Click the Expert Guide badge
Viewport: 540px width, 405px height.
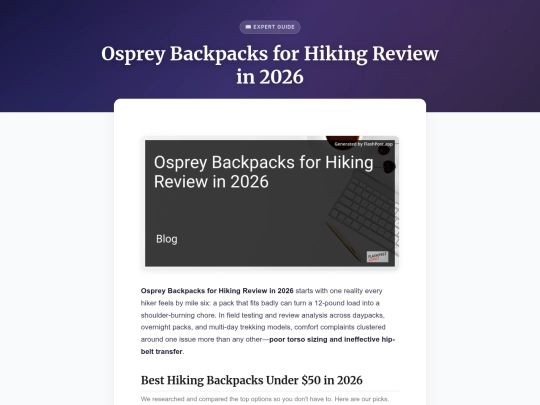(270, 27)
